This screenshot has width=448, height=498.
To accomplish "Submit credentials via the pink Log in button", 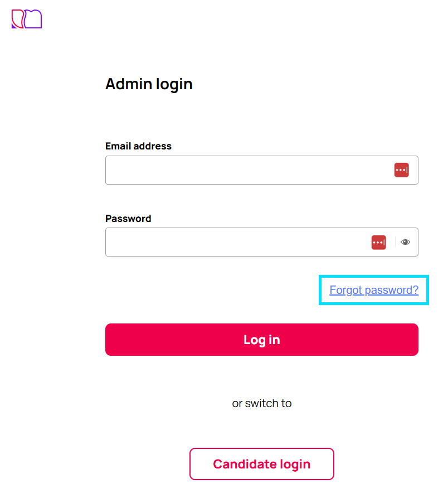I will (261, 339).
